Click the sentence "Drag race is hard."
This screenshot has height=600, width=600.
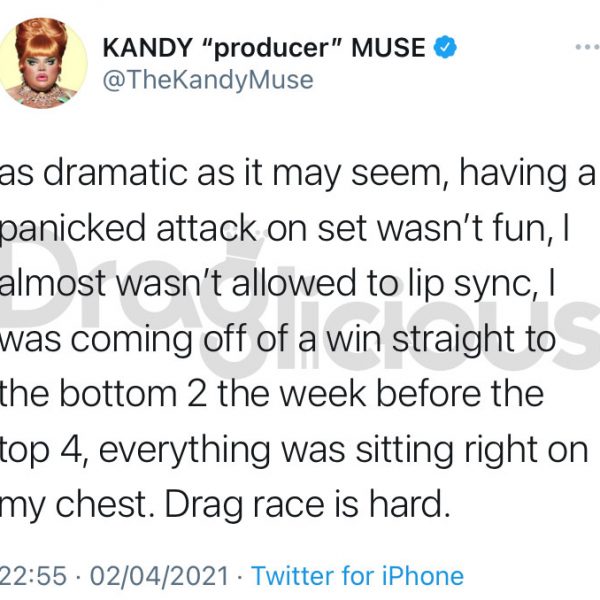(x=307, y=505)
